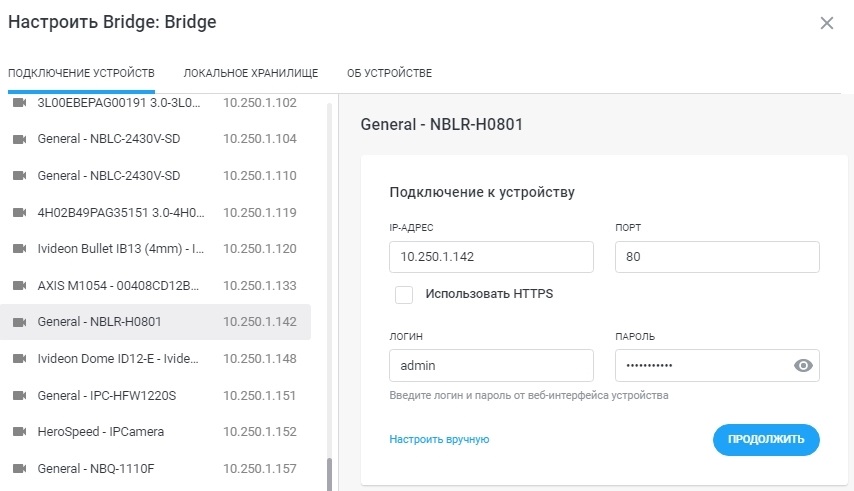
Task: Click IP address 10.250.1.142 in device list
Action: (x=260, y=322)
